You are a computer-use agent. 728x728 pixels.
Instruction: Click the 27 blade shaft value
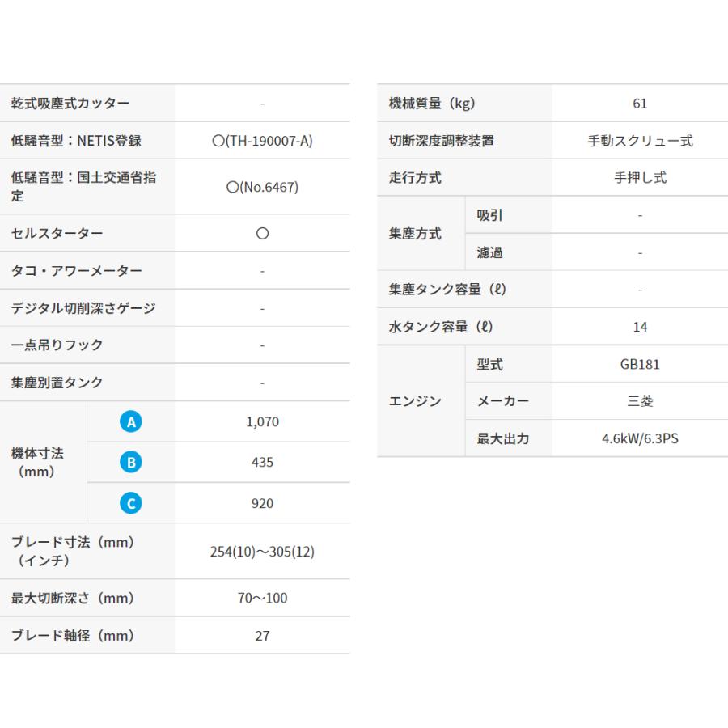click(x=262, y=636)
